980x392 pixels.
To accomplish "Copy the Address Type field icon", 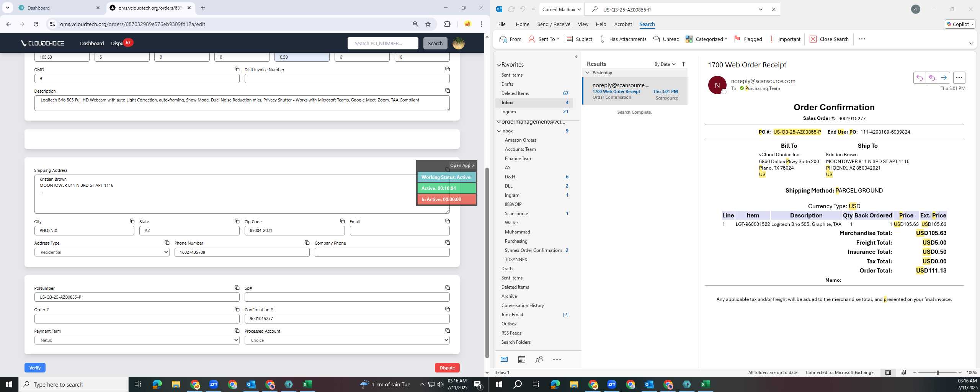I will coord(167,242).
